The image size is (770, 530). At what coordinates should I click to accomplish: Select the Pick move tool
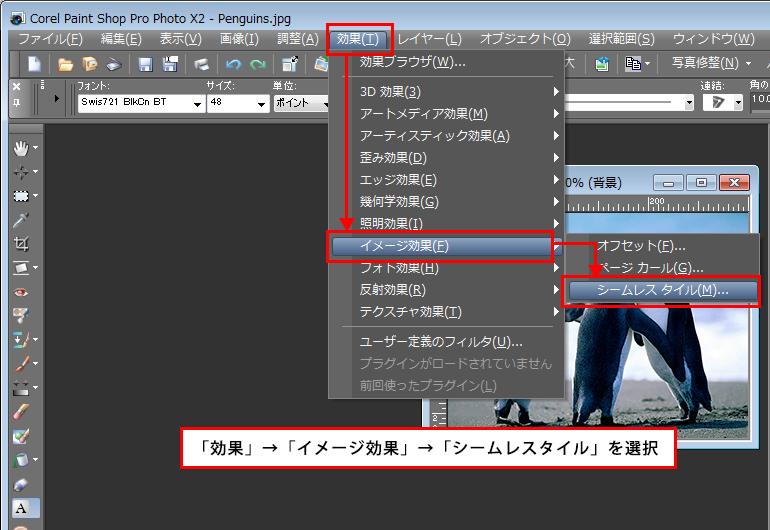[21, 172]
